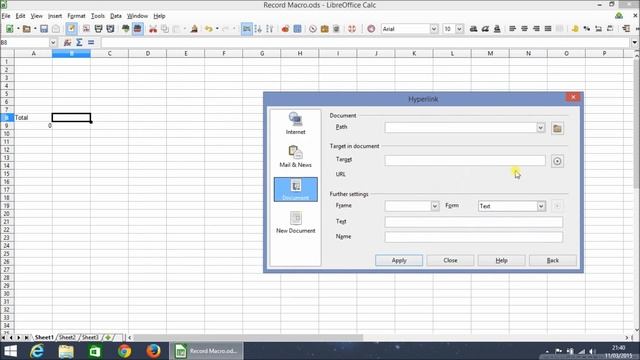Expand the Frame dropdown
The height and width of the screenshot is (360, 640).
tap(435, 206)
